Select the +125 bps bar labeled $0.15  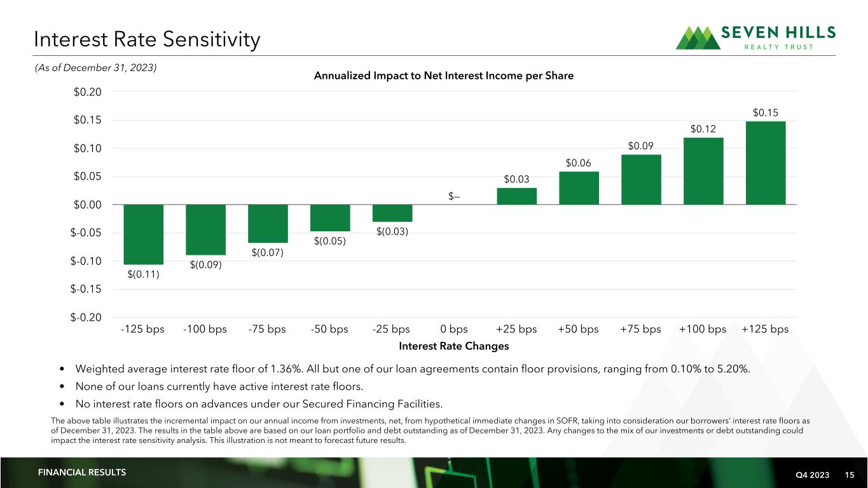[765, 163]
